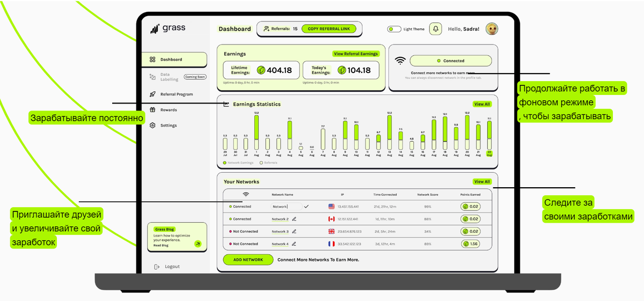
Task: Click the US flag beside 13.451.155.441
Action: click(x=331, y=207)
